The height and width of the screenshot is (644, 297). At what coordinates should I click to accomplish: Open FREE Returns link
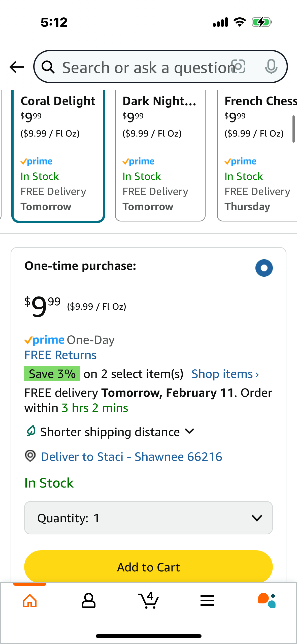[x=60, y=355]
